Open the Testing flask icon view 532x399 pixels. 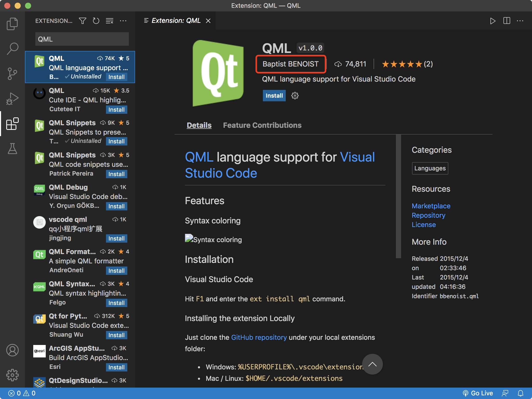pos(12,149)
